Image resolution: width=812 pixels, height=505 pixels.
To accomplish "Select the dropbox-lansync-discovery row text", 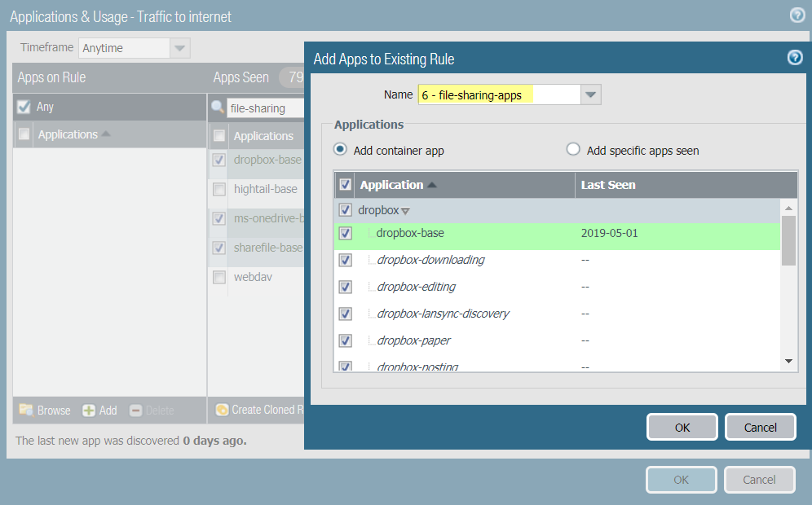I will click(444, 314).
